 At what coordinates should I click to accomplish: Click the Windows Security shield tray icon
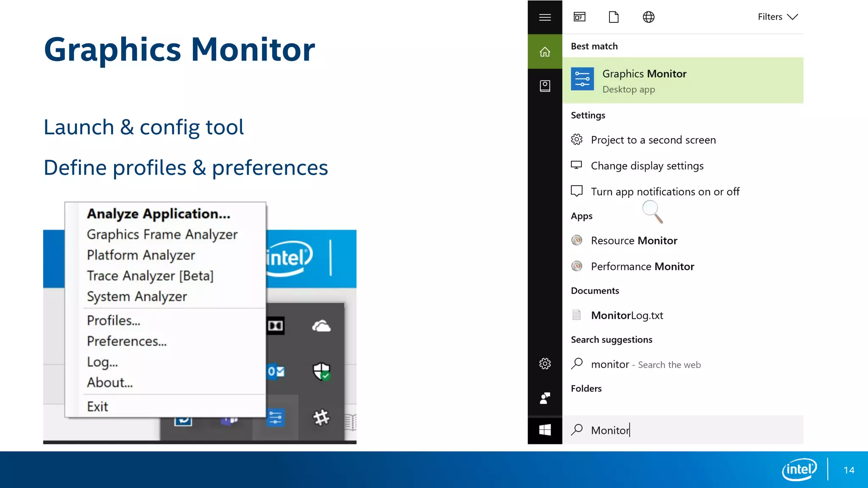click(x=321, y=372)
